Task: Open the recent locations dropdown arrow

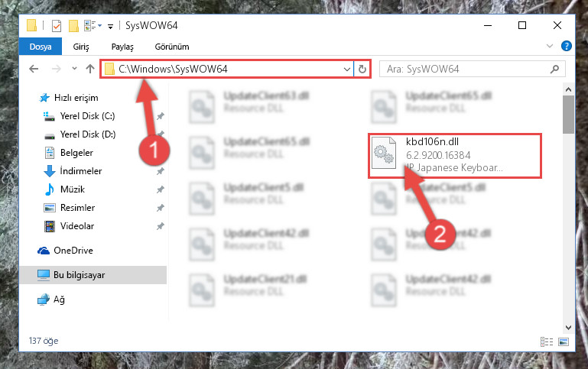Action: click(74, 69)
